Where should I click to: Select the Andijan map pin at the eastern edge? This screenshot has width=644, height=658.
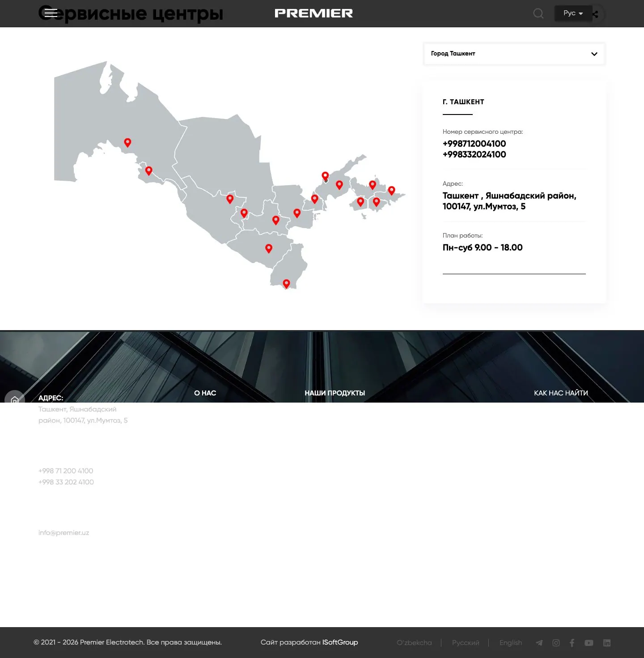click(391, 190)
